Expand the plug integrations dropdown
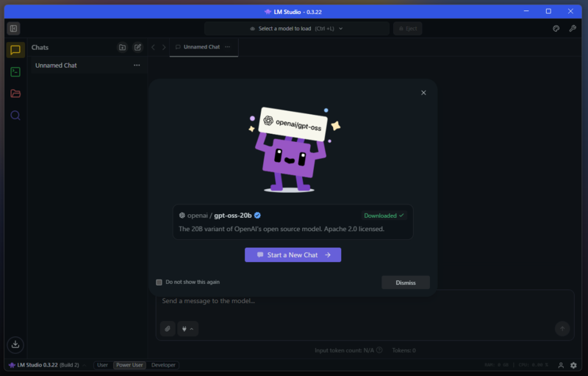This screenshot has height=376, width=588. [x=187, y=328]
